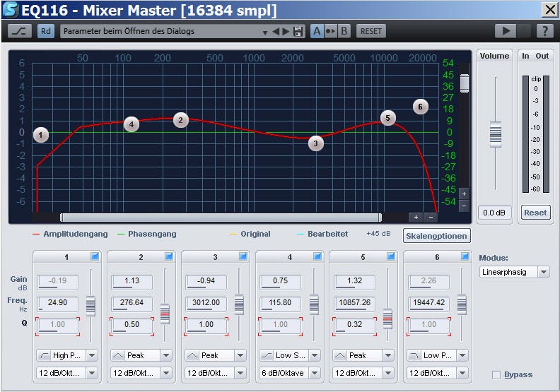Open band 2 Peak filter type dropdown
The image size is (560, 392).
coord(141,355)
